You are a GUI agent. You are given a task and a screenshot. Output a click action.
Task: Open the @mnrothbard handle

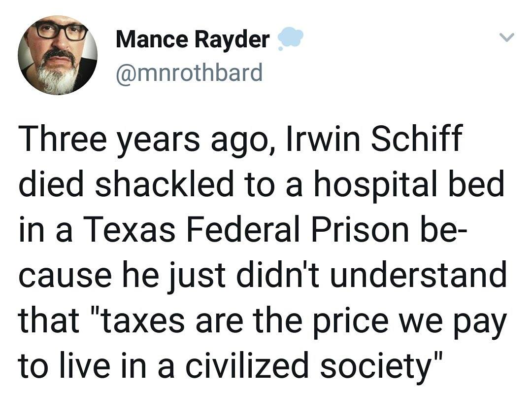point(189,73)
